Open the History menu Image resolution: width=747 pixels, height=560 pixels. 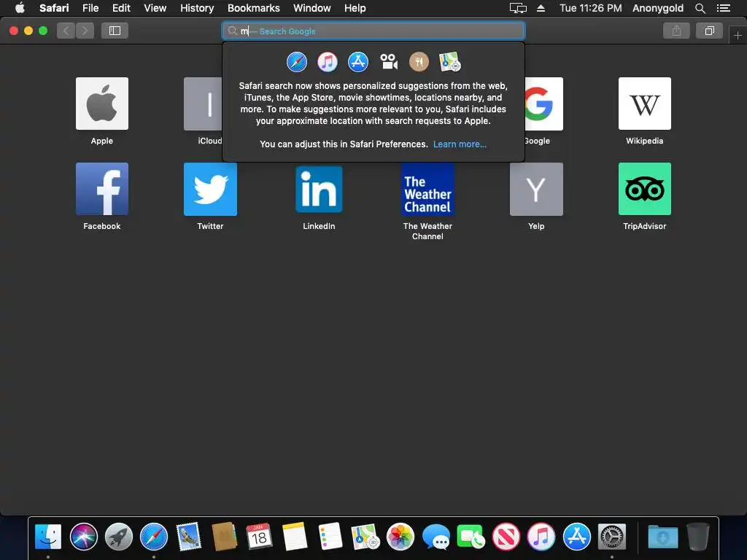(x=197, y=8)
